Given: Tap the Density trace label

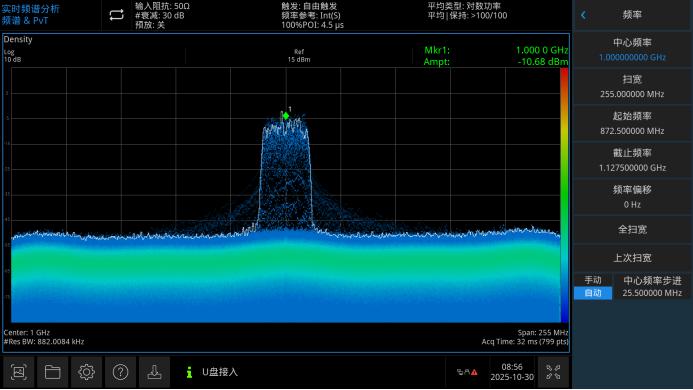Looking at the screenshot, I should 18,39.
